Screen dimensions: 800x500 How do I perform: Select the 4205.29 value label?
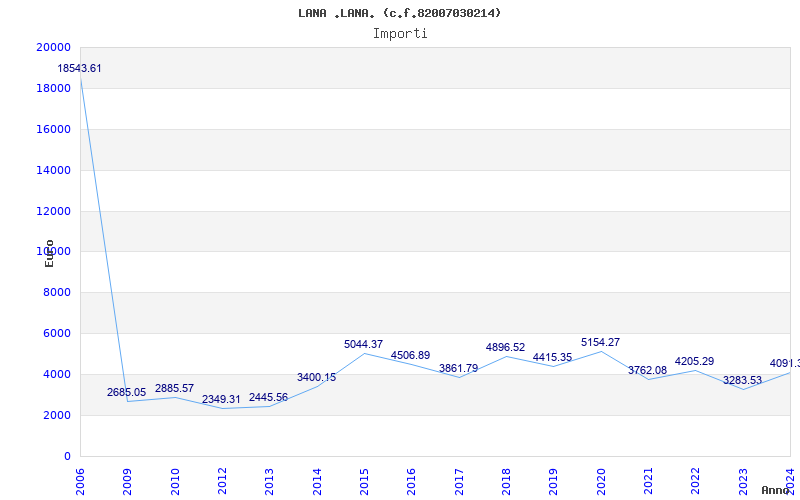pos(694,361)
